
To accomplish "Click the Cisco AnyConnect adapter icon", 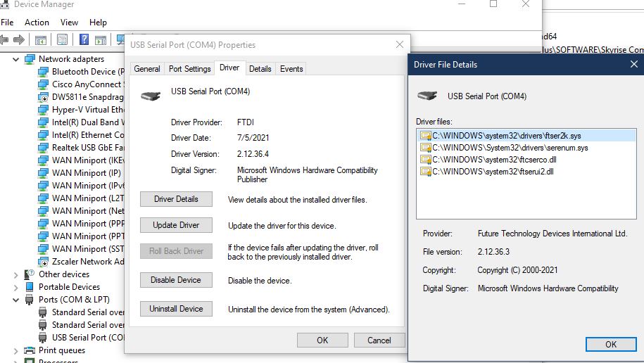I will click(x=43, y=84).
